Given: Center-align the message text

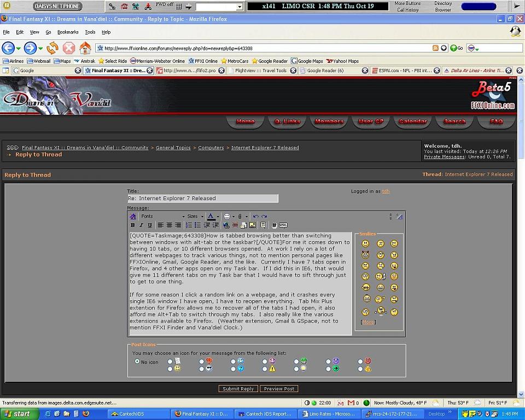Looking at the screenshot, I should pyautogui.click(x=170, y=225).
